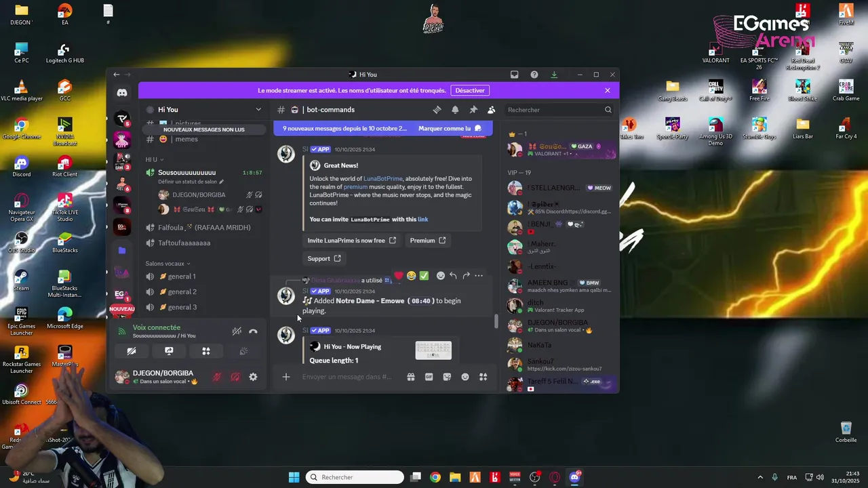The image size is (868, 488).
Task: Click the green download update icon
Action: click(554, 75)
